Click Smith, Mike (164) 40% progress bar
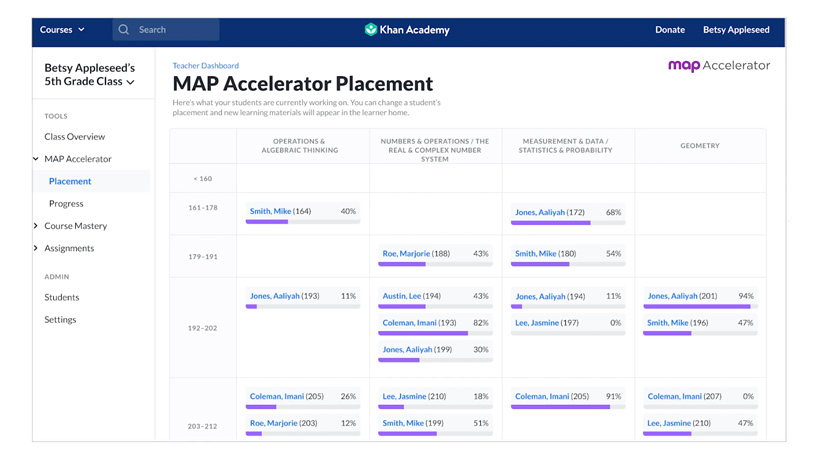 pyautogui.click(x=303, y=222)
